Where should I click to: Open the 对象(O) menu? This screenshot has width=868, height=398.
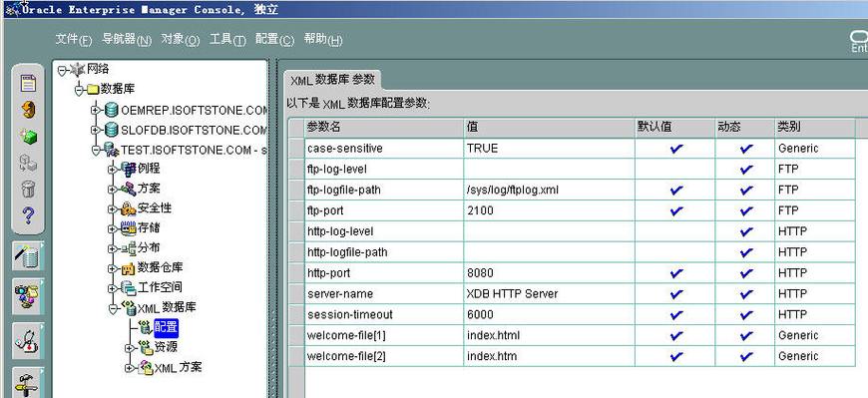click(180, 39)
